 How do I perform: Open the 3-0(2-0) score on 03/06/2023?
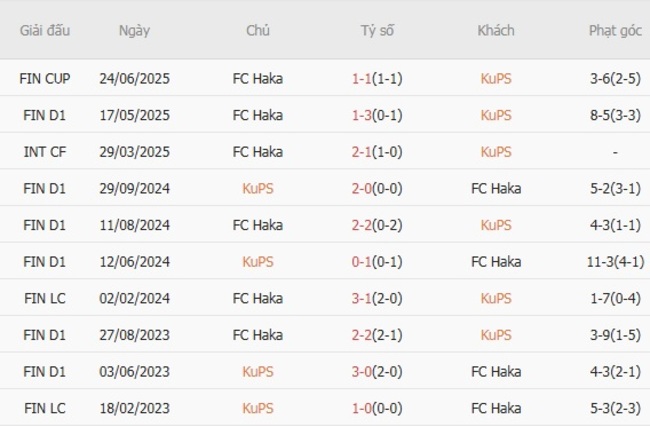(377, 372)
